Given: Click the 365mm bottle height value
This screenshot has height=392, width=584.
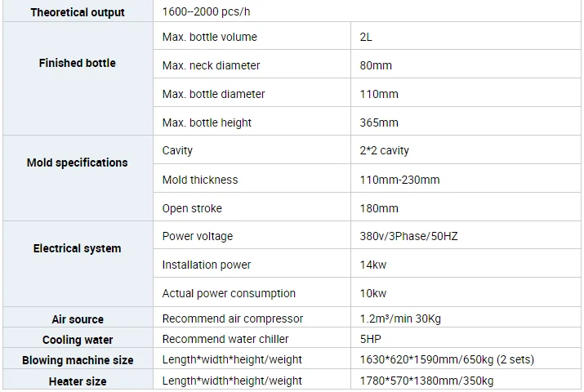Looking at the screenshot, I should tap(379, 122).
